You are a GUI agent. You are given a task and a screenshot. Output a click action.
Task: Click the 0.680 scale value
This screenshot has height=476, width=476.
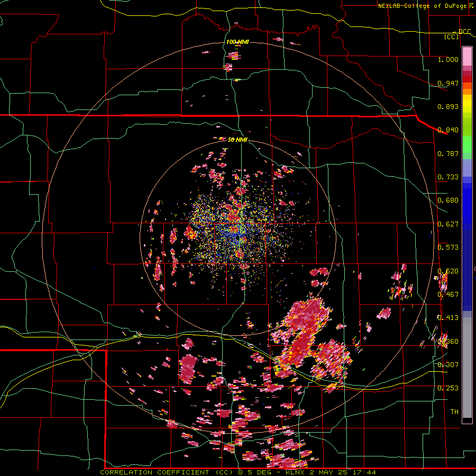pos(448,200)
